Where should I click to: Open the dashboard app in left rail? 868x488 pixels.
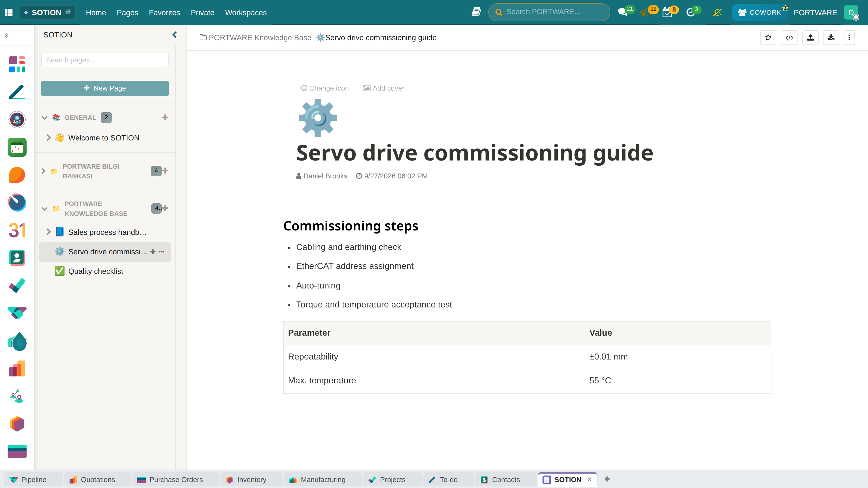(x=17, y=64)
